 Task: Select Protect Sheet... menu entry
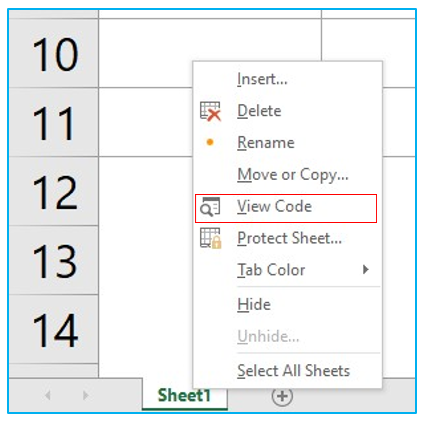point(288,238)
